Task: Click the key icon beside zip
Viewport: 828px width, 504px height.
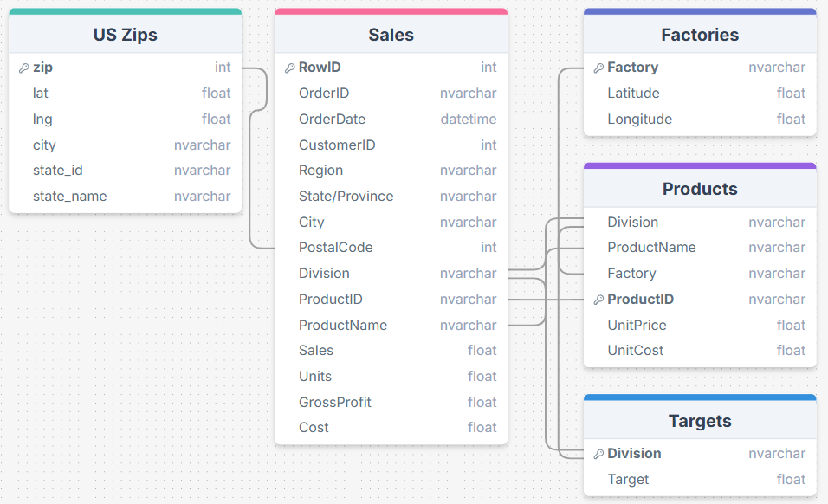Action: (23, 68)
